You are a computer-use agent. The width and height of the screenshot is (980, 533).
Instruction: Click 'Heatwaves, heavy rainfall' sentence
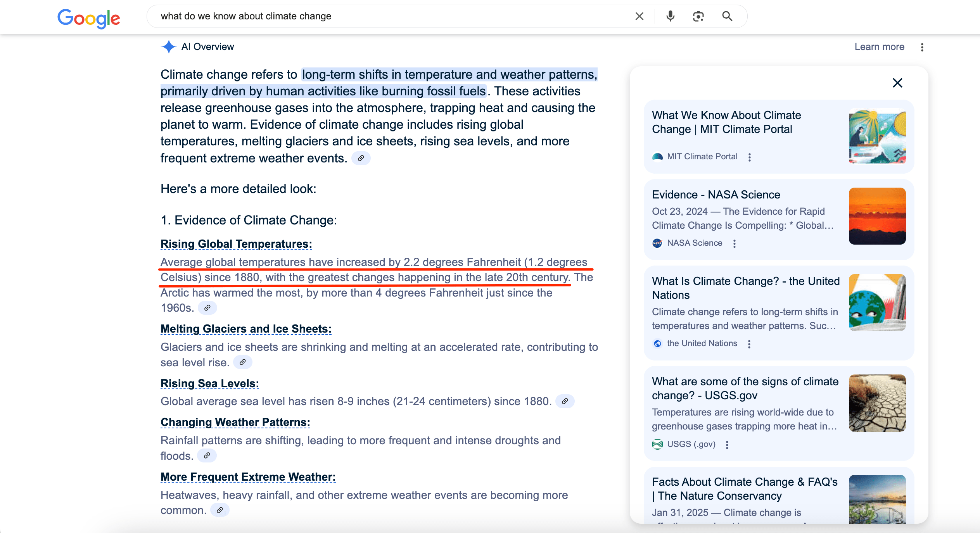pyautogui.click(x=364, y=502)
